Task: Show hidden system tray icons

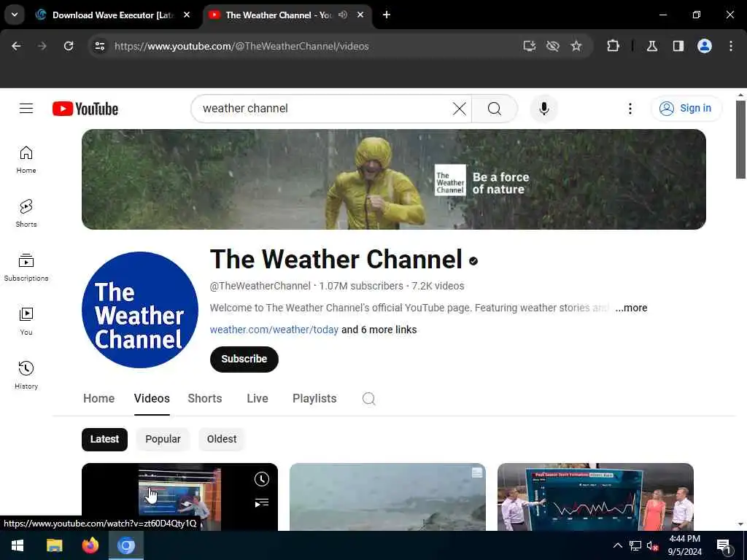Action: click(617, 545)
